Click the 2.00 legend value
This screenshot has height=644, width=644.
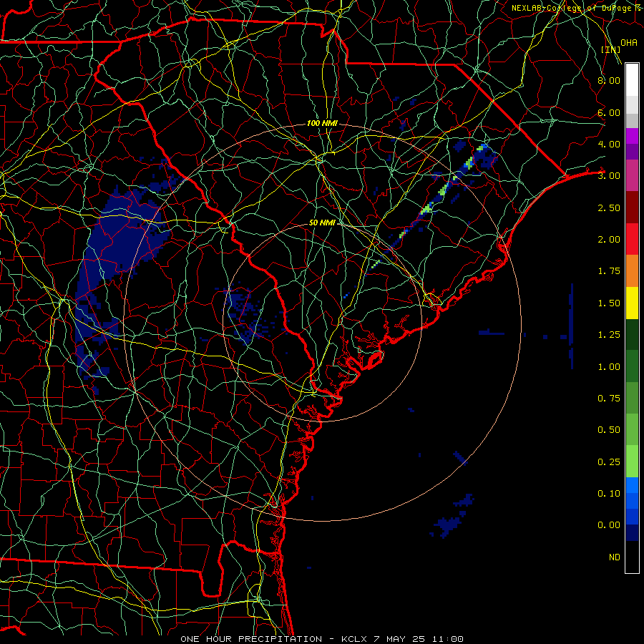click(609, 240)
